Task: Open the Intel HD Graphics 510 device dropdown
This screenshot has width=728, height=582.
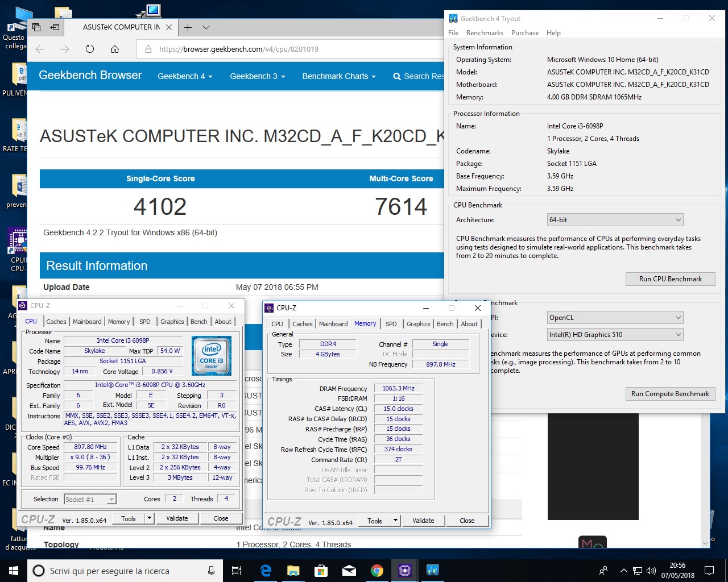Action: point(615,335)
